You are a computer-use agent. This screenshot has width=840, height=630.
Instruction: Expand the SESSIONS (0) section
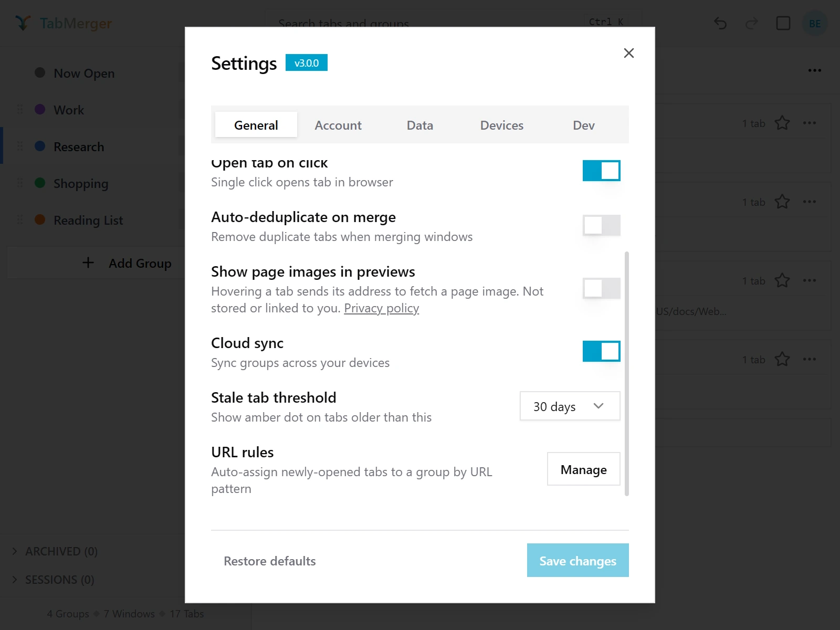[x=54, y=580]
